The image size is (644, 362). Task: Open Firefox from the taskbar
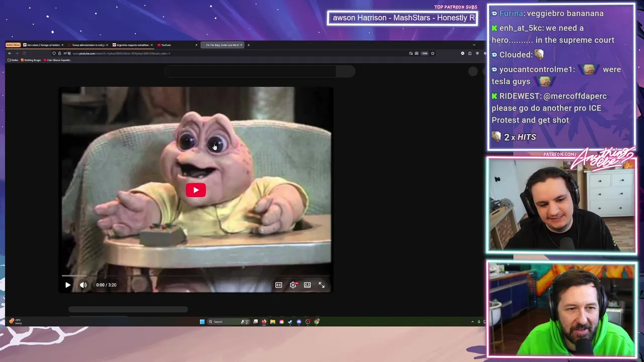pyautogui.click(x=264, y=322)
